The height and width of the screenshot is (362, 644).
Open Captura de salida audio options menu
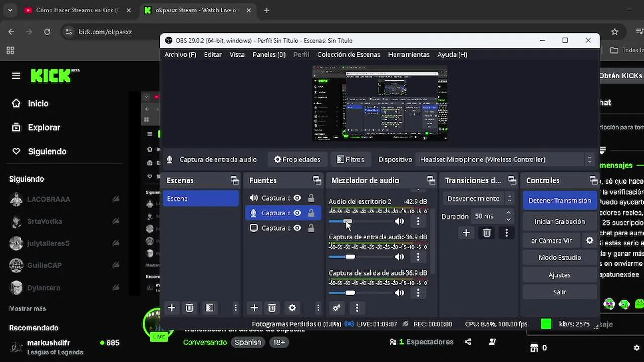(418, 293)
